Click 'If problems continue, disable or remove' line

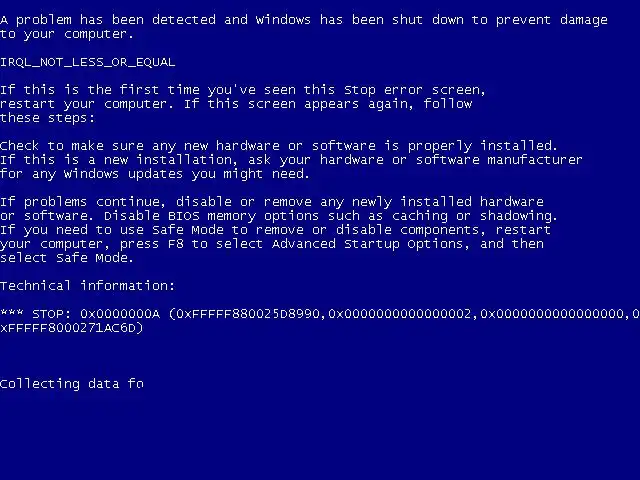point(272,202)
